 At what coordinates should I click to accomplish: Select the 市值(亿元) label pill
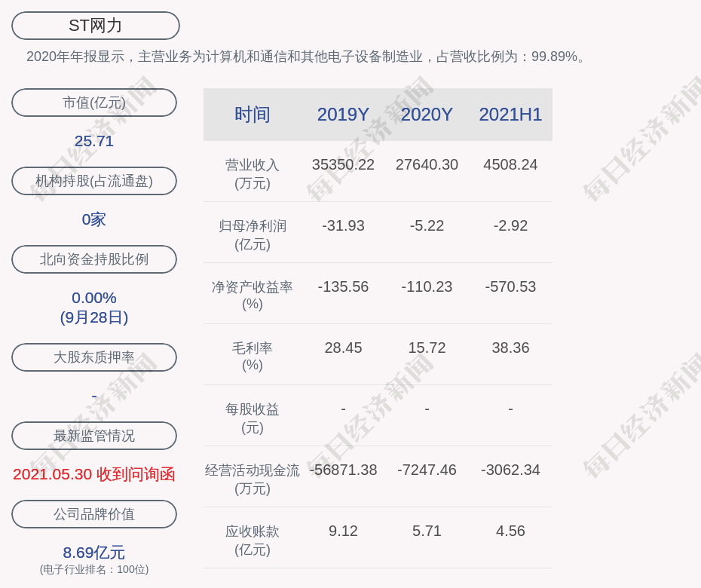point(94,103)
